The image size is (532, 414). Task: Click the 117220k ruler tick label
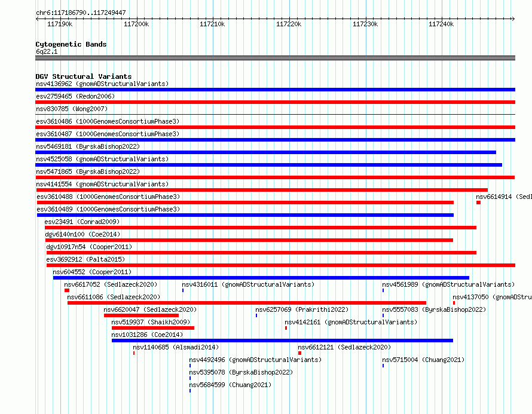point(288,24)
